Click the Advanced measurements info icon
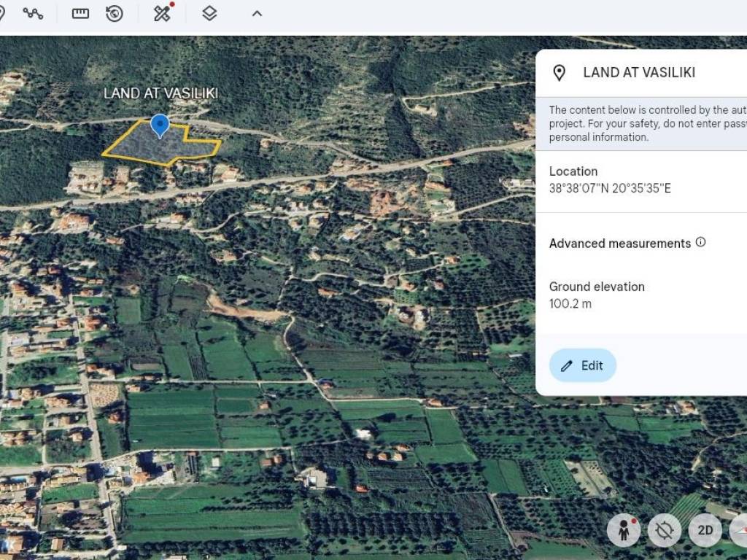The width and height of the screenshot is (747, 560). (x=700, y=242)
